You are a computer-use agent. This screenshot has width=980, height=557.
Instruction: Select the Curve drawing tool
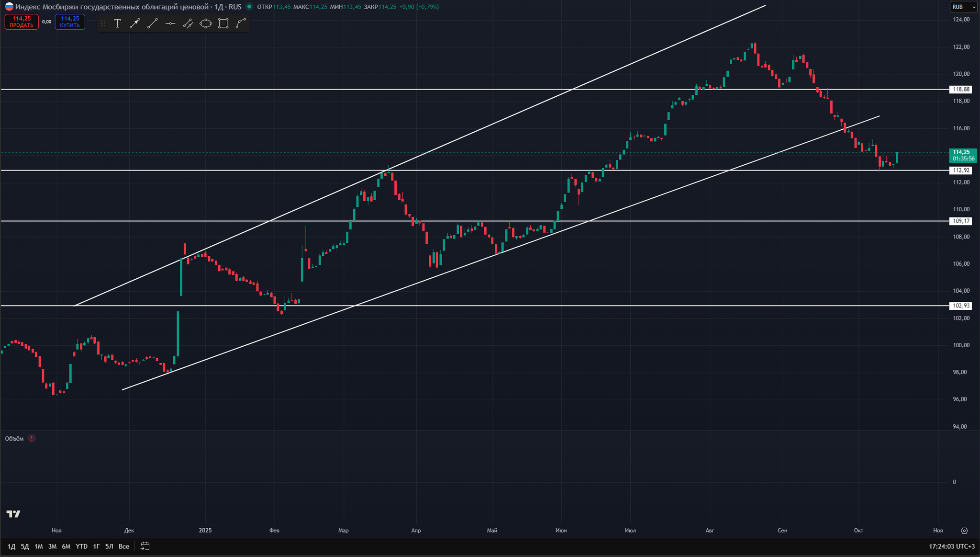click(x=241, y=23)
